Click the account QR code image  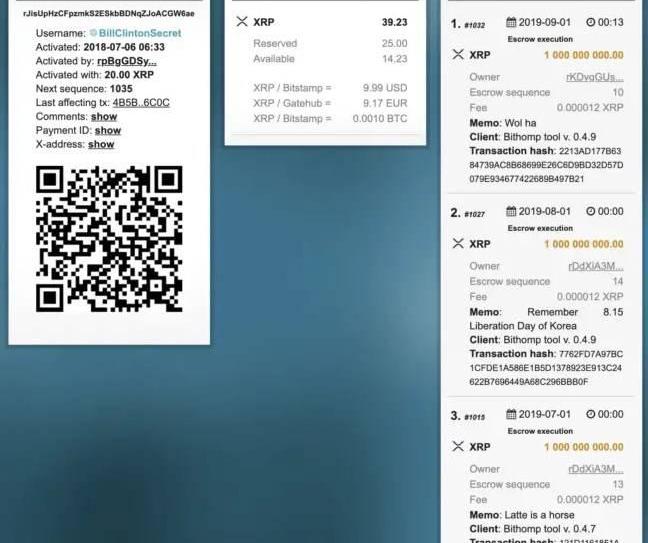click(x=109, y=239)
